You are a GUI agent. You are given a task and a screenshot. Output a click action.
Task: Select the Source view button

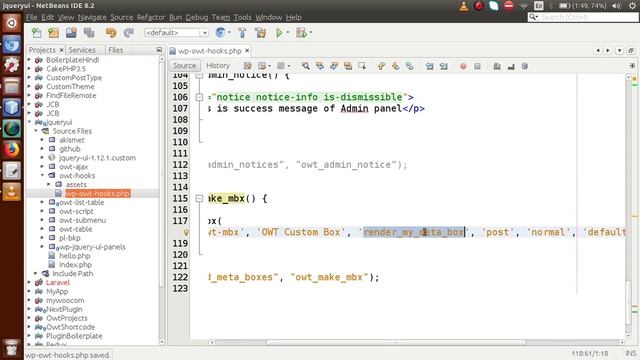tap(184, 66)
